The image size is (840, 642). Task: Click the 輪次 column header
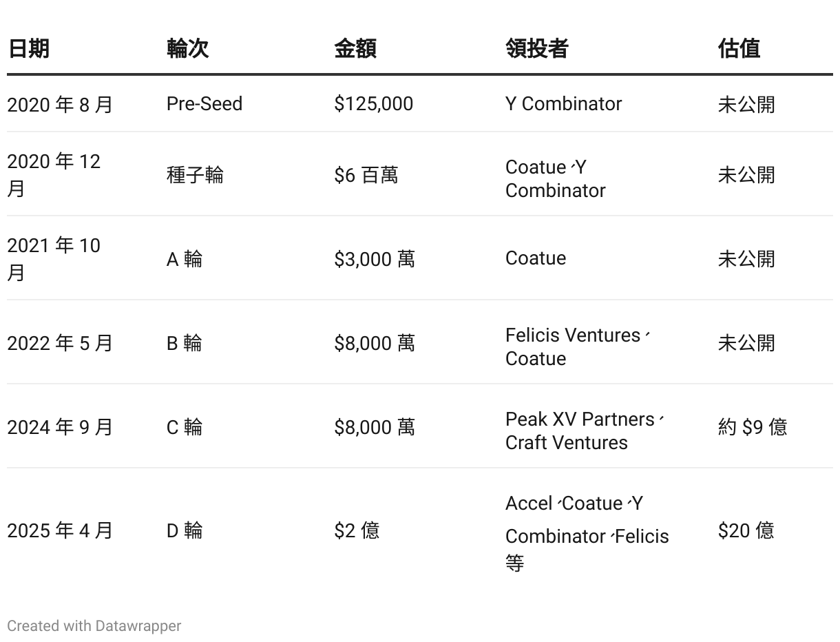click(187, 49)
